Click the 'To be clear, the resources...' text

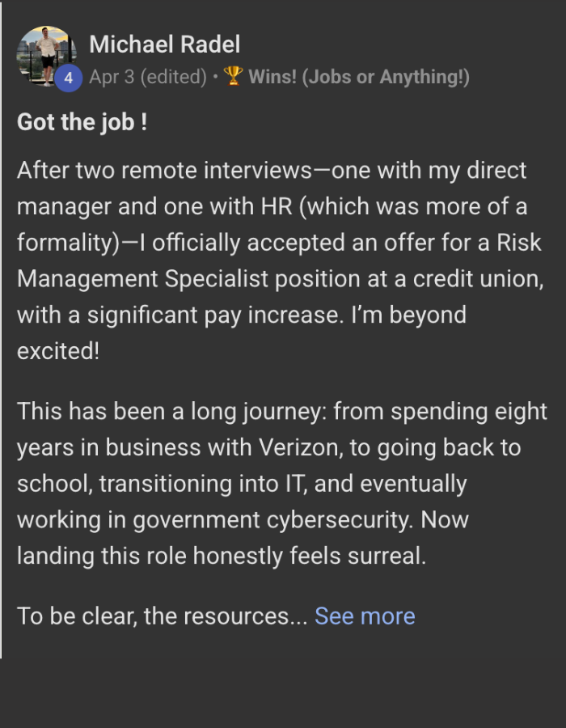(x=162, y=616)
